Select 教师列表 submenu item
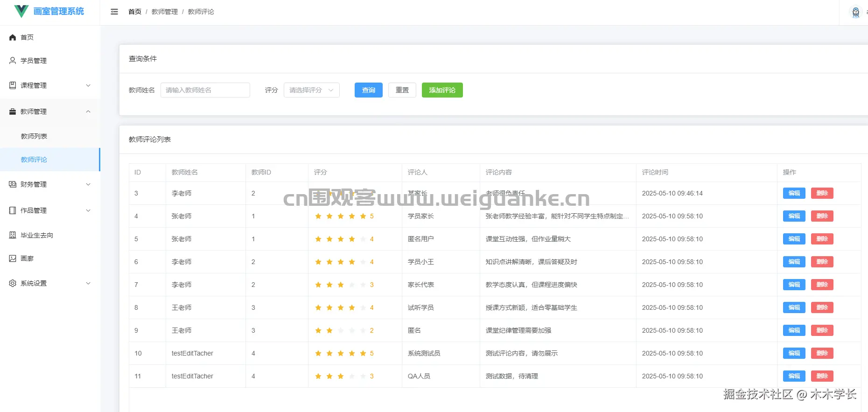 point(50,136)
